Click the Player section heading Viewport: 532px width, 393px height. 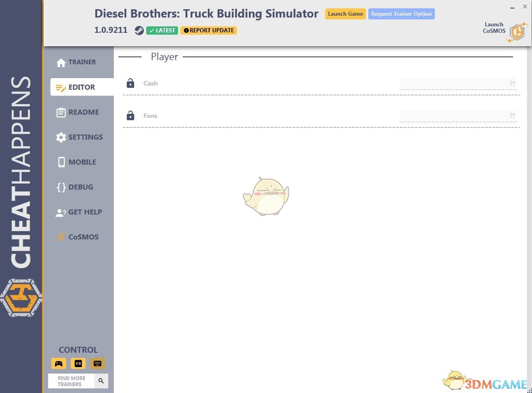point(164,56)
